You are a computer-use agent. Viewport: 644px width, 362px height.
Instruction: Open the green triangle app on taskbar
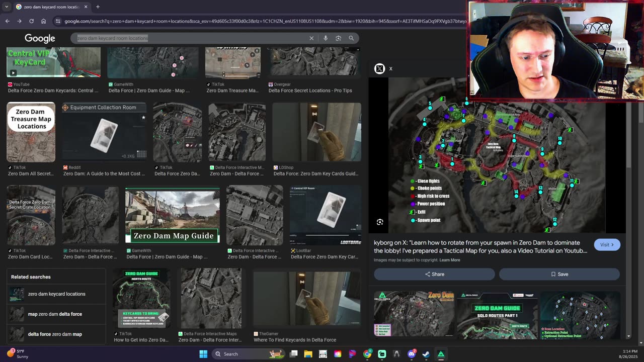click(441, 354)
